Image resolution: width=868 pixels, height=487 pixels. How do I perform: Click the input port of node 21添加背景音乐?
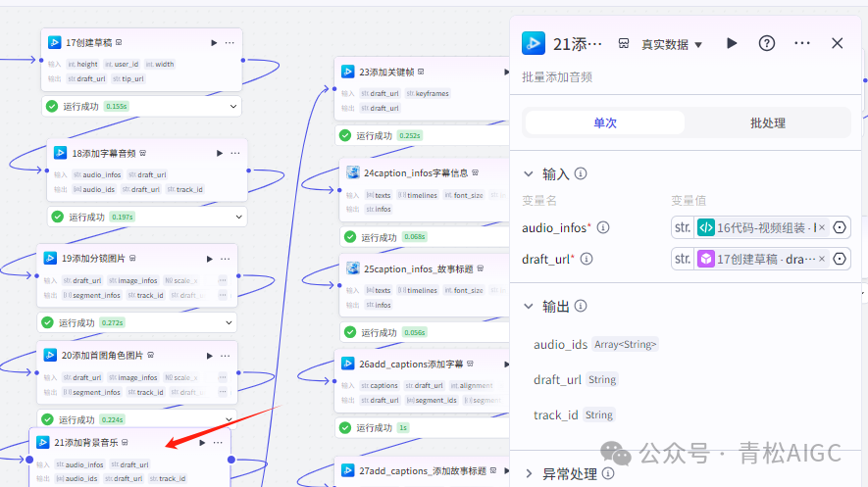point(29,460)
